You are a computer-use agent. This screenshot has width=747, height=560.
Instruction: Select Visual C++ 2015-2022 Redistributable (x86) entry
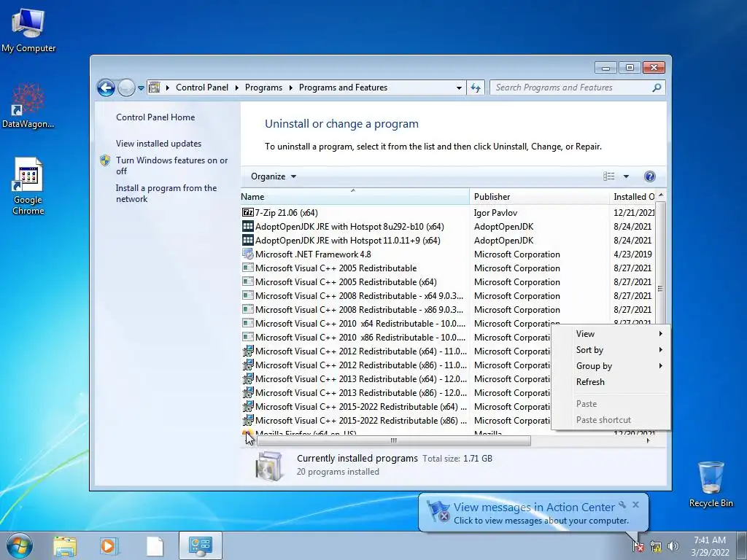(x=354, y=421)
